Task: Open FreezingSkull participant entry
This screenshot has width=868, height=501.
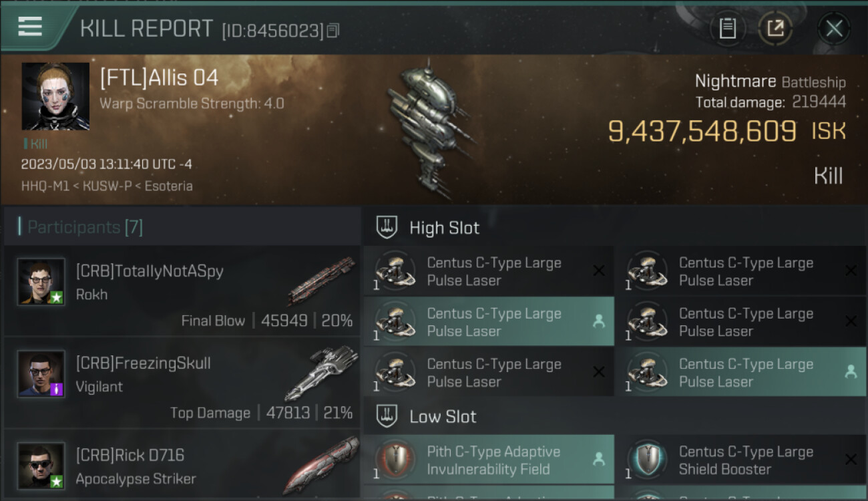Action: (x=182, y=383)
